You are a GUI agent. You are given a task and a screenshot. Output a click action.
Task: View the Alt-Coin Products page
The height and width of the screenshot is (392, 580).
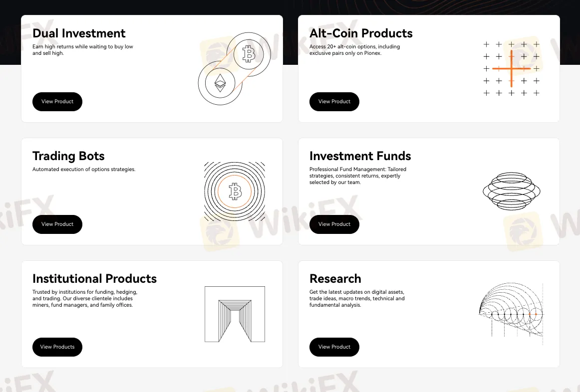[x=334, y=102]
